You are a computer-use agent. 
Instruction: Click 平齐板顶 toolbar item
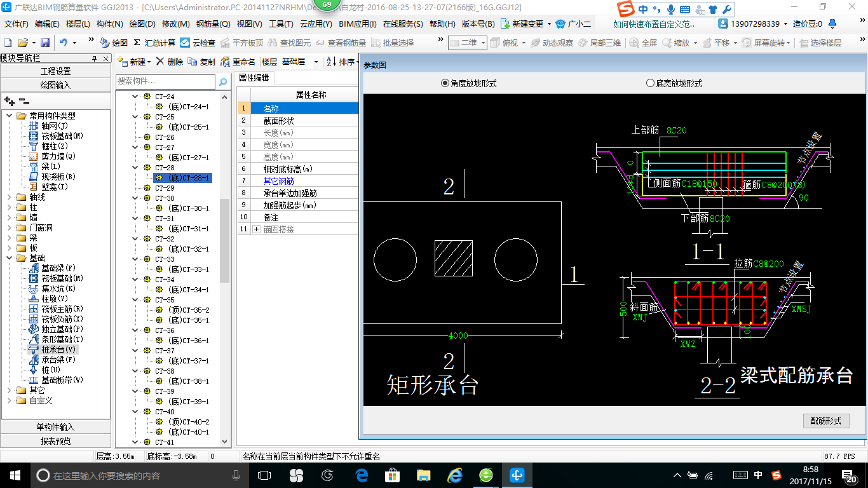241,43
